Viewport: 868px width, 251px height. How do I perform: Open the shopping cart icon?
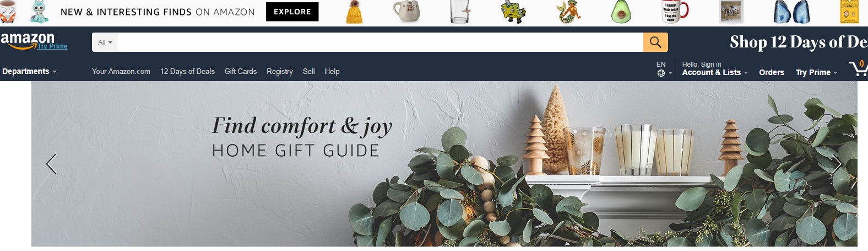pos(859,68)
